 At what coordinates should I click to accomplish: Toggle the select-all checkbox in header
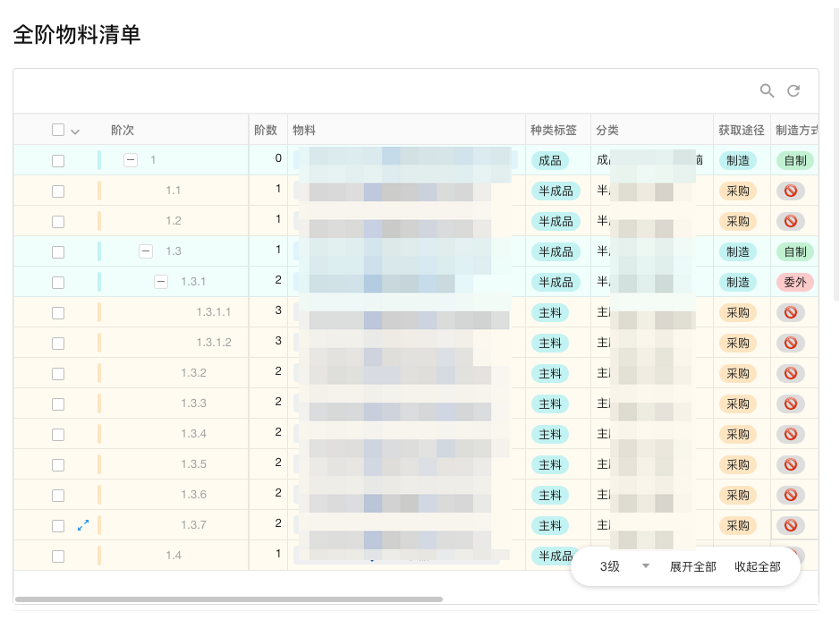[58, 130]
